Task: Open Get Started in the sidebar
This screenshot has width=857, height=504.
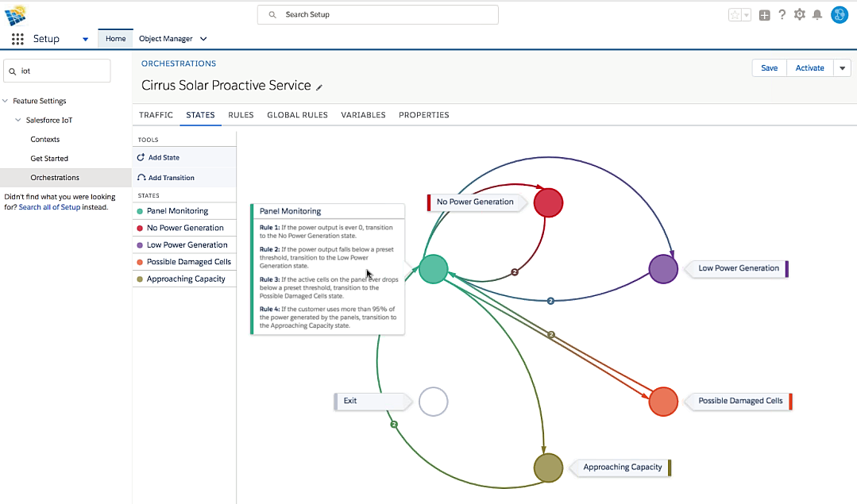Action: point(49,159)
